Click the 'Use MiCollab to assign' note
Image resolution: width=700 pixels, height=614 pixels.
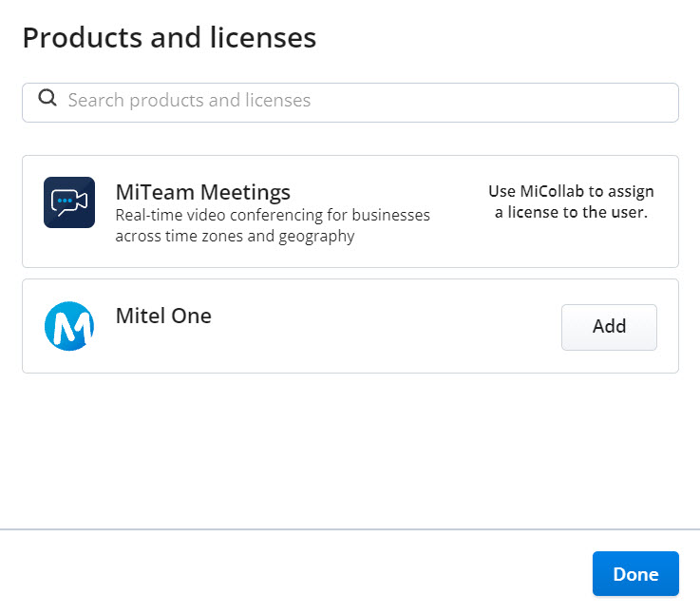point(571,191)
